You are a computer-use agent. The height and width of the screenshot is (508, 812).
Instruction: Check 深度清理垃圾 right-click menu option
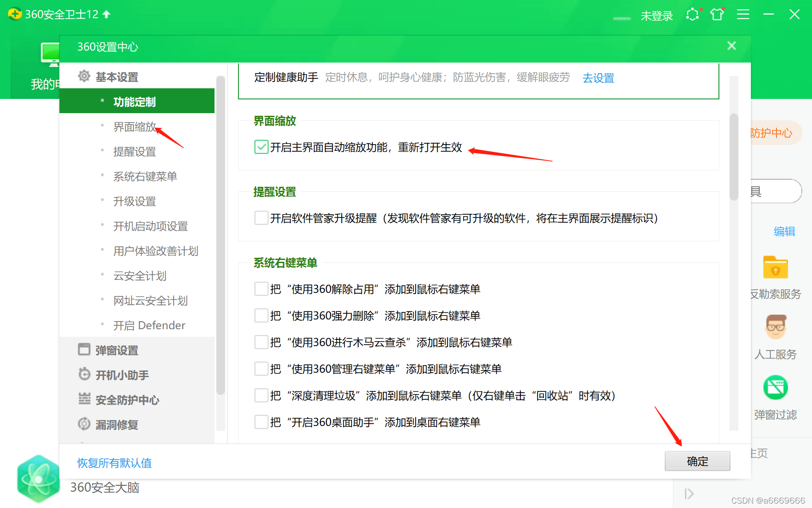click(262, 395)
